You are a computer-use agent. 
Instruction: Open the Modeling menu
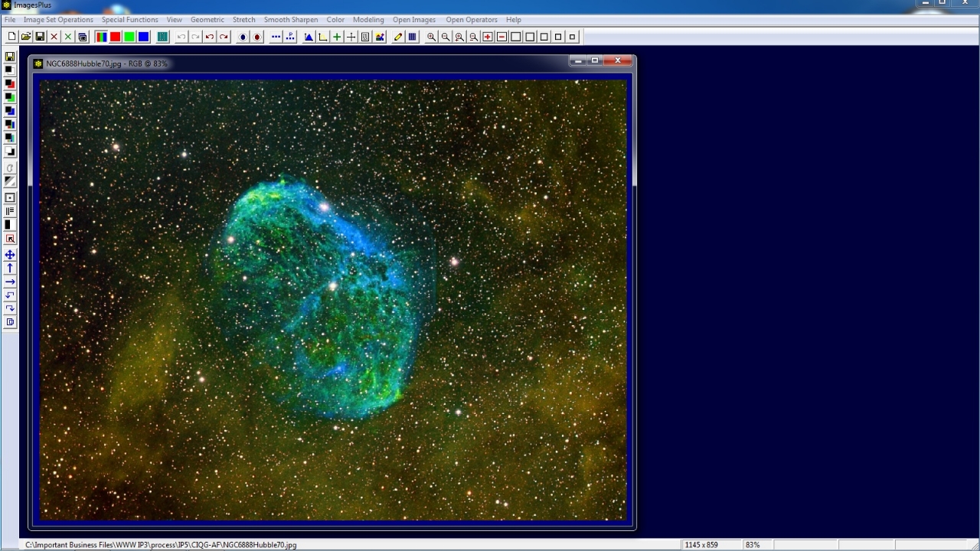(368, 20)
